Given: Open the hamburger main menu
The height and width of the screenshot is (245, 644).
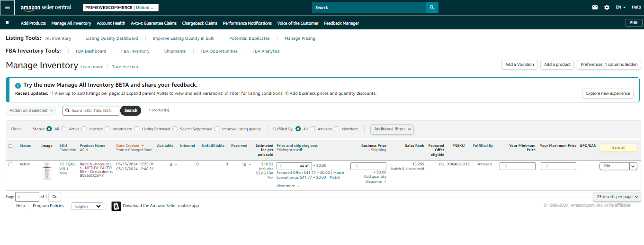Looking at the screenshot, I should point(7,7).
